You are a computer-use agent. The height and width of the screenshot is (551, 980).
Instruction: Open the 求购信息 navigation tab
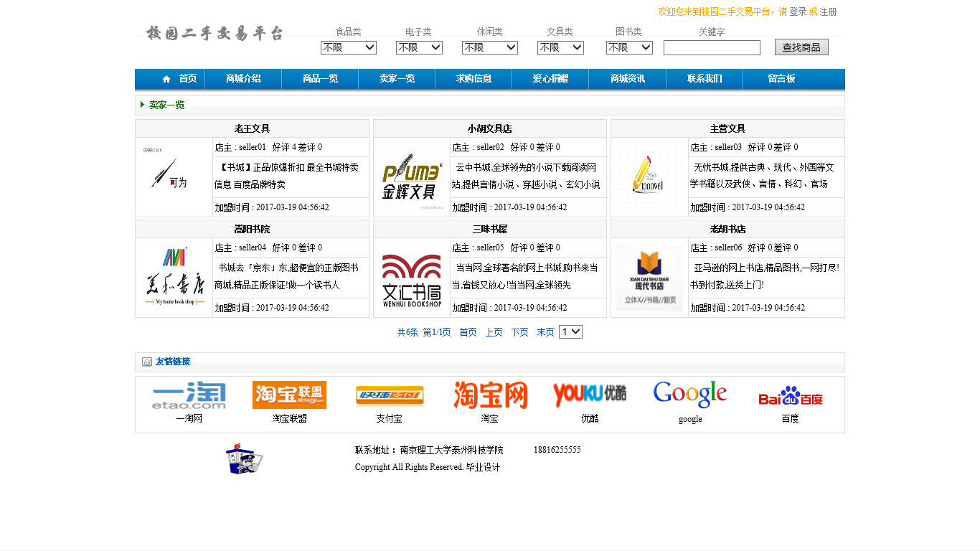[473, 79]
